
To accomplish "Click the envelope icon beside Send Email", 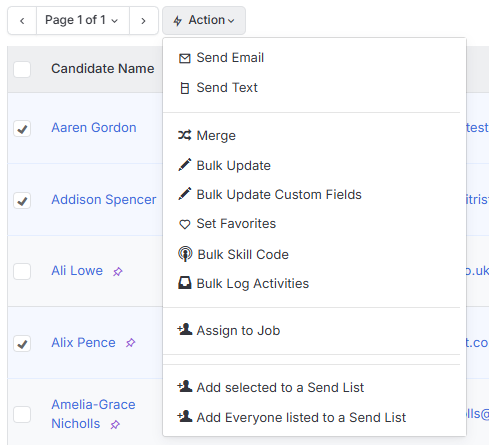I will 185,58.
